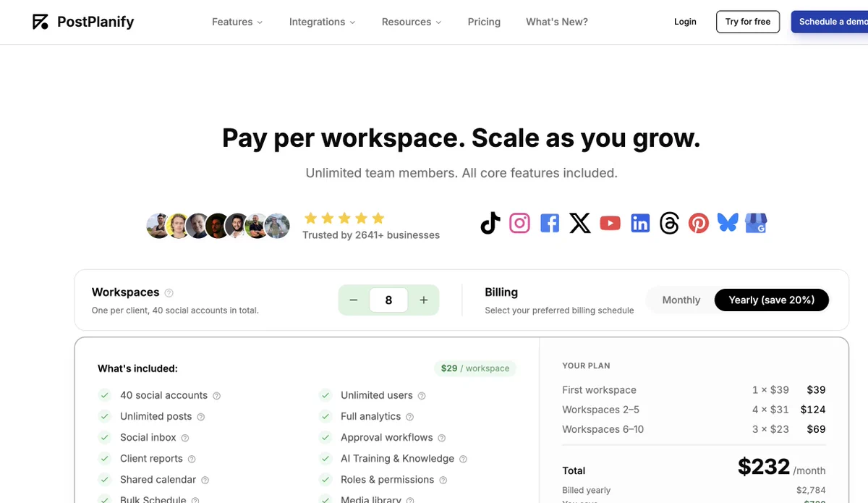Click the Bluesky butterfly icon
Image resolution: width=868 pixels, height=503 pixels.
pyautogui.click(x=728, y=223)
